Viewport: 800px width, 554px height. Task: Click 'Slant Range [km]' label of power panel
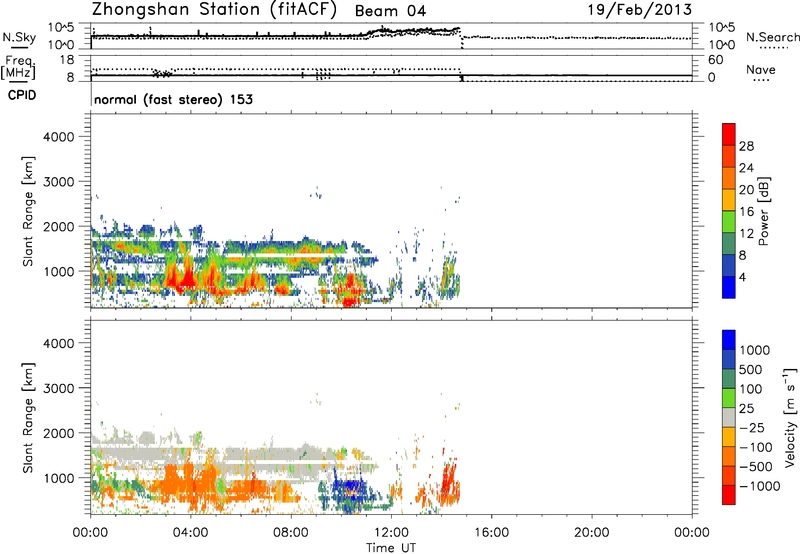point(28,211)
